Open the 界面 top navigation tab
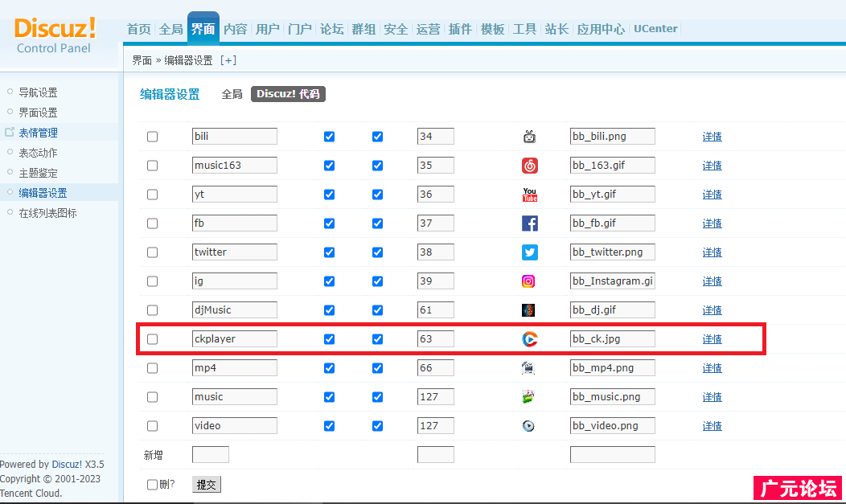The image size is (846, 504). click(x=203, y=29)
